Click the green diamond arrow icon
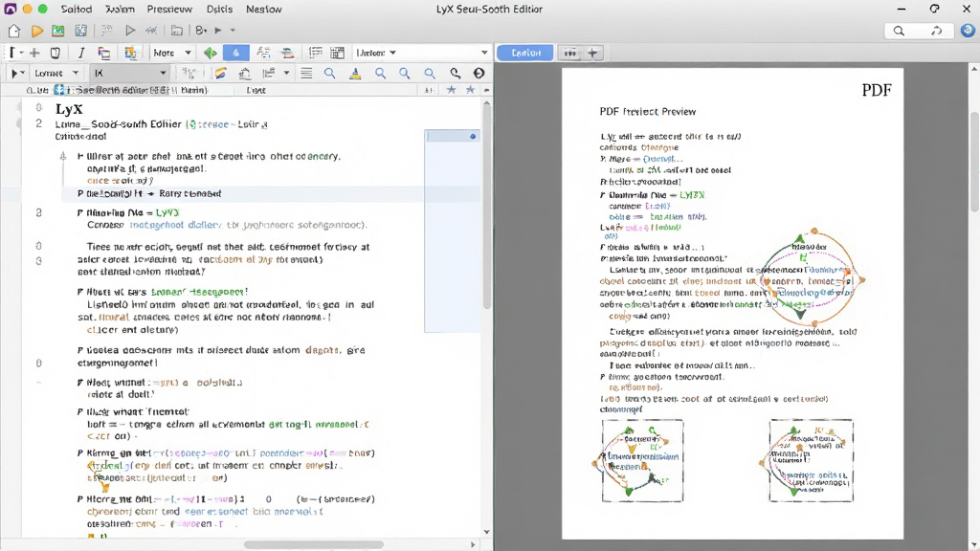 pos(211,54)
